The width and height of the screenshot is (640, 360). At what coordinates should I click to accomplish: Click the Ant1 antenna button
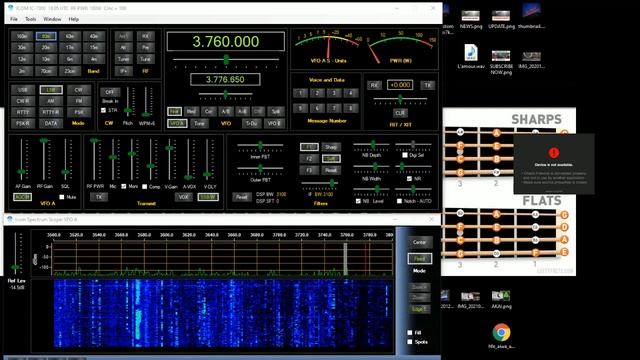coord(123,36)
